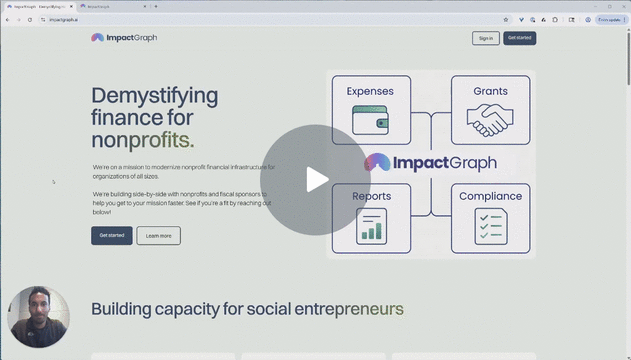Screen dimensions: 631x360
Task: Click the Sign in button
Action: pyautogui.click(x=486, y=38)
